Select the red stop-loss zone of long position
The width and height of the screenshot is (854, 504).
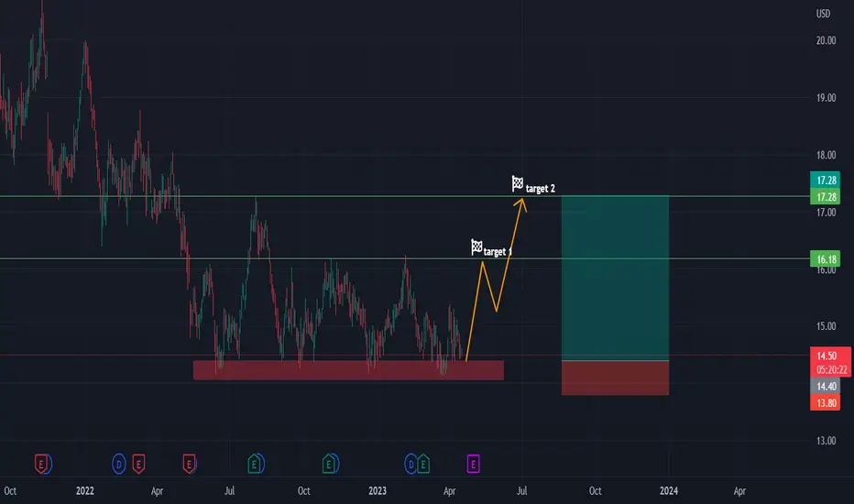pyautogui.click(x=615, y=378)
